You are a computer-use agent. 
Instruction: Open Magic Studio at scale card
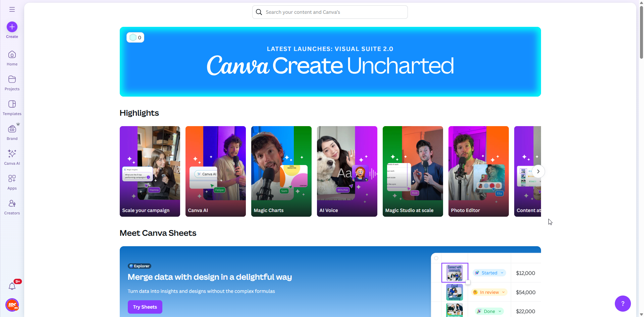coord(413,171)
